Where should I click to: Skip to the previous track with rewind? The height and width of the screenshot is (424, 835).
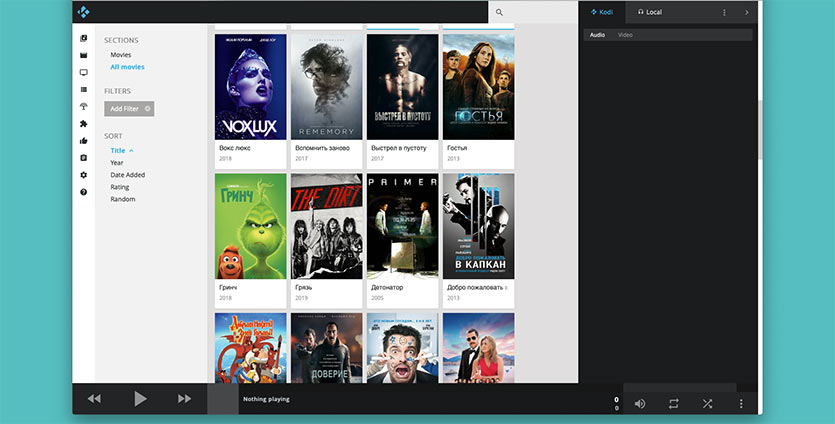point(94,398)
